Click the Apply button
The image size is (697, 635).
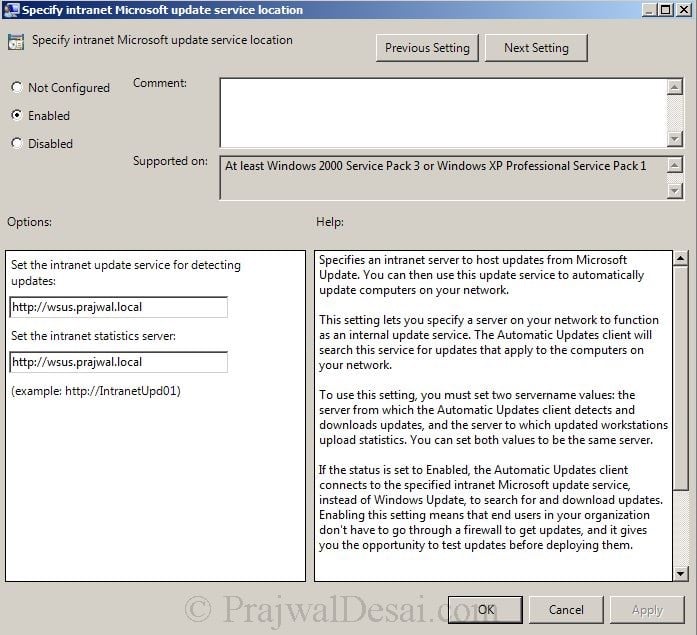[647, 610]
